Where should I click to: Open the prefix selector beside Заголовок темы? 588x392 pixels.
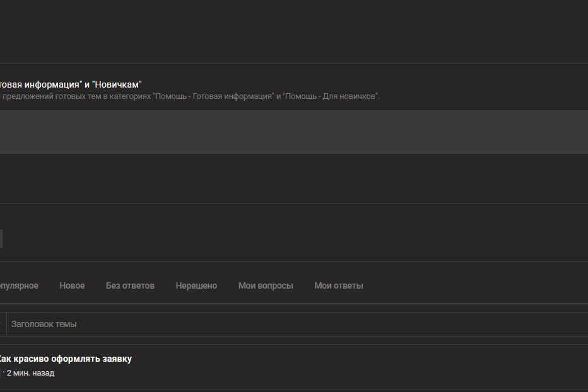[x=3, y=324]
